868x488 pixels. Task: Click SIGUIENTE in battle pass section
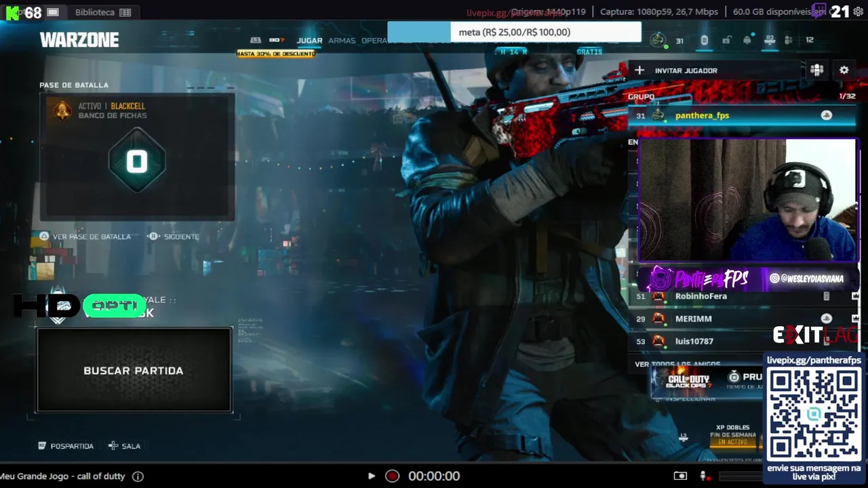click(x=174, y=237)
